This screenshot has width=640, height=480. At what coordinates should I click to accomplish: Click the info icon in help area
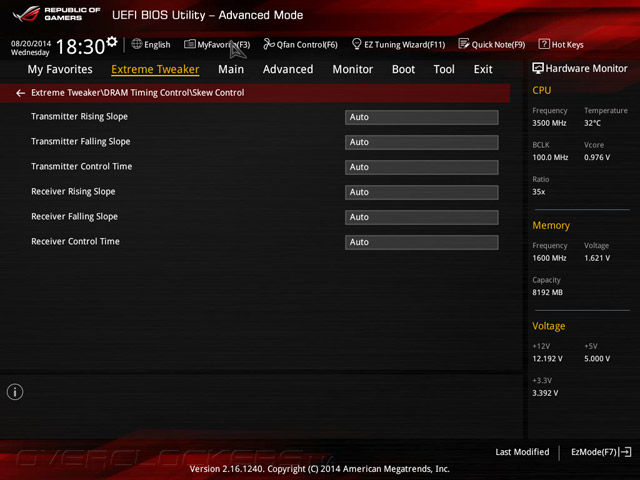point(15,392)
